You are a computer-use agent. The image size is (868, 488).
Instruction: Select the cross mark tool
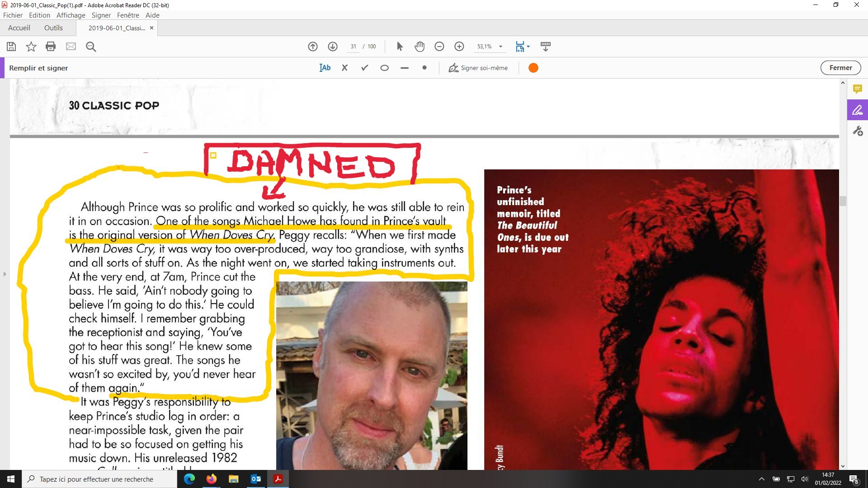point(344,68)
